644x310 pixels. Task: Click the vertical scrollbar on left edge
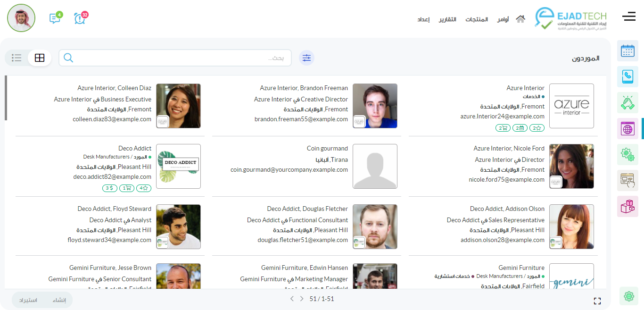coord(6,98)
